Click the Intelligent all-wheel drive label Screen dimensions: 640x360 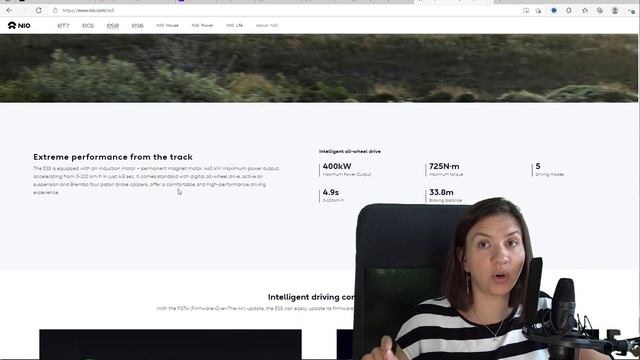point(350,151)
